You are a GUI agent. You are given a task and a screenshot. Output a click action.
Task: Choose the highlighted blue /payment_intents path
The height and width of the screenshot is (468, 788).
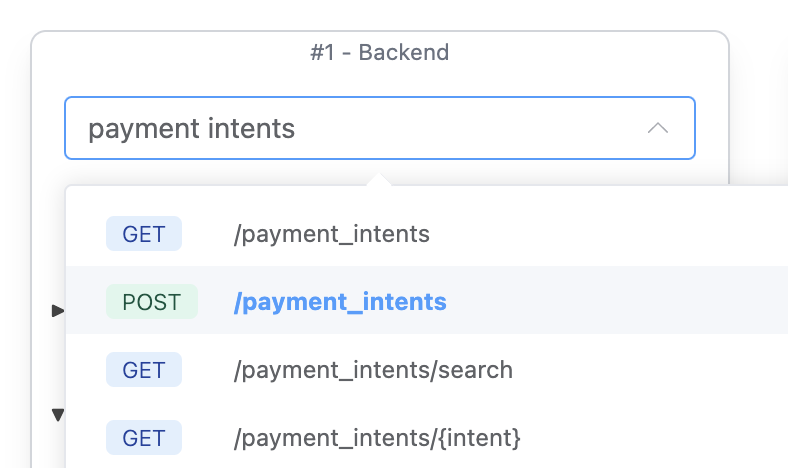click(340, 302)
